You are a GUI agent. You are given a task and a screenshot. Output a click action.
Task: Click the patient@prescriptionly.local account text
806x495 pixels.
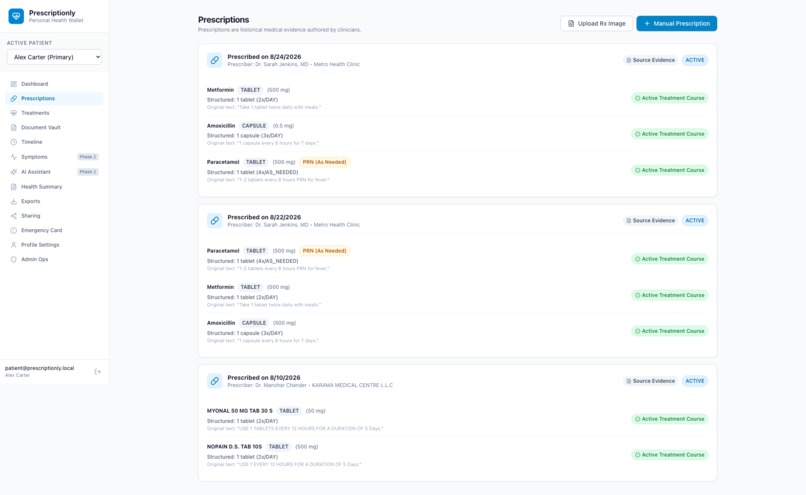pos(40,368)
